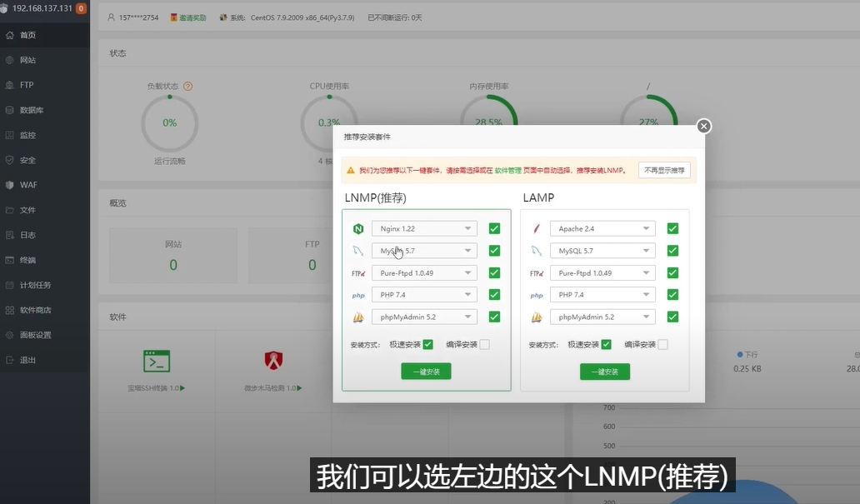
Task: Open the LAMP MySQL 5.7 version dropdown
Action: (x=602, y=251)
